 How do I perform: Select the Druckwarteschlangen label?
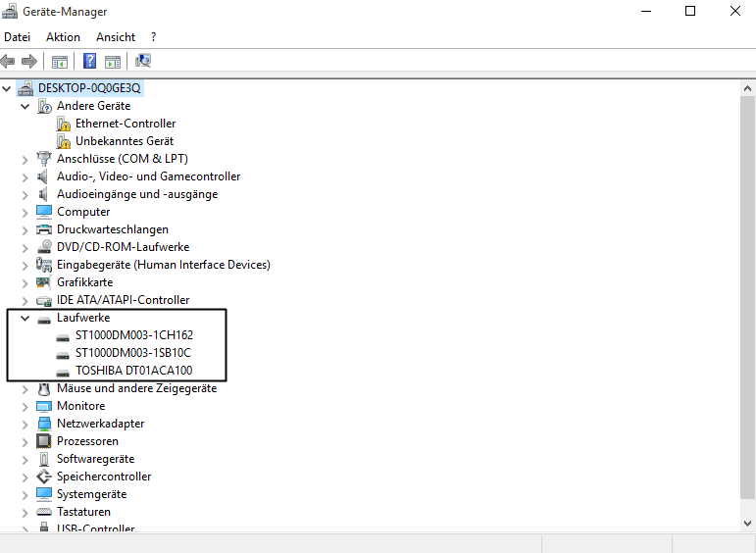coord(113,229)
